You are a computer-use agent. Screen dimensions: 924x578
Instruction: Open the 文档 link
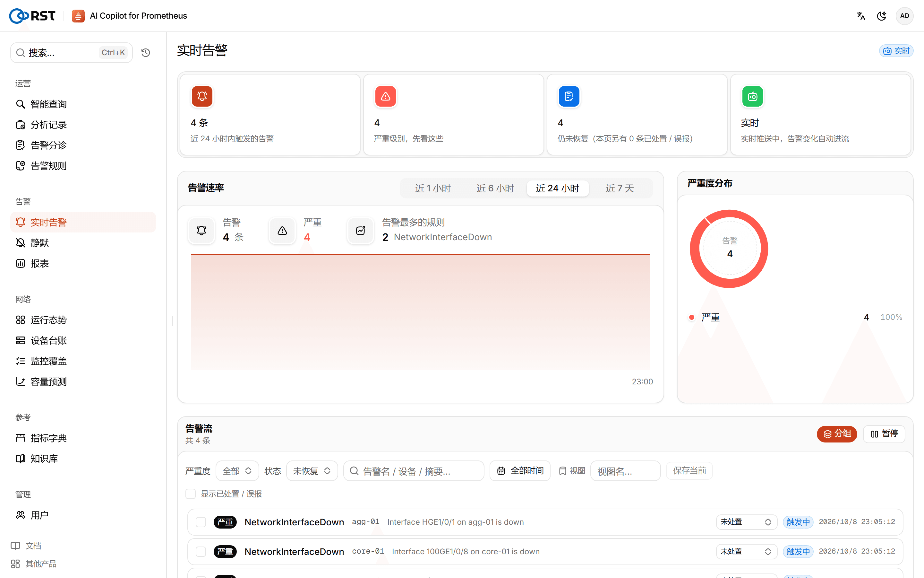[x=26, y=546]
